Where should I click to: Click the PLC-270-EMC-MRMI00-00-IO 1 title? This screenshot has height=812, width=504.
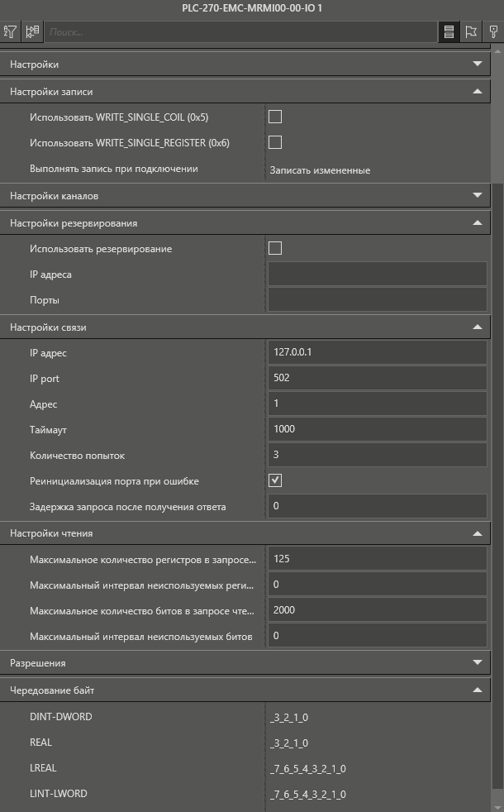click(252, 8)
